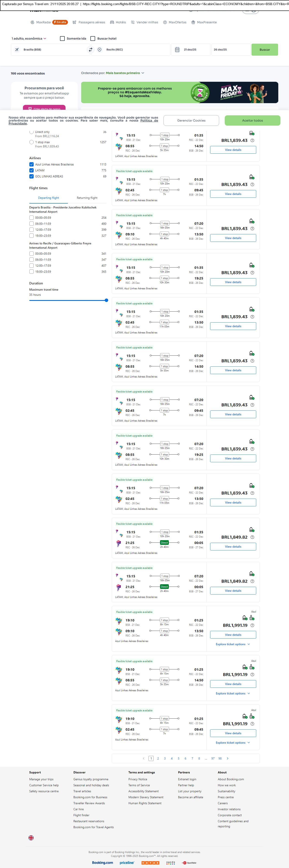Screen dimensions: 289x868
Task: Click the UK flag language icon in the footer
Action: [x=31, y=838]
